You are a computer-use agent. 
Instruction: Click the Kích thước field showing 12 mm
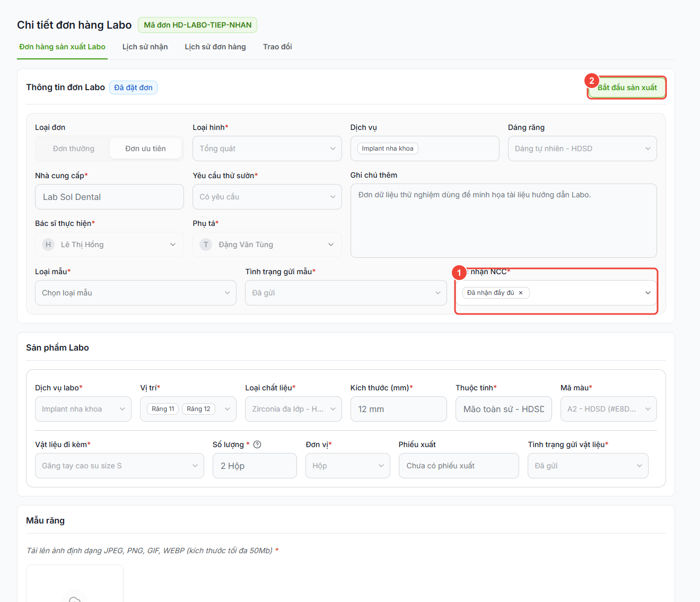(x=399, y=409)
